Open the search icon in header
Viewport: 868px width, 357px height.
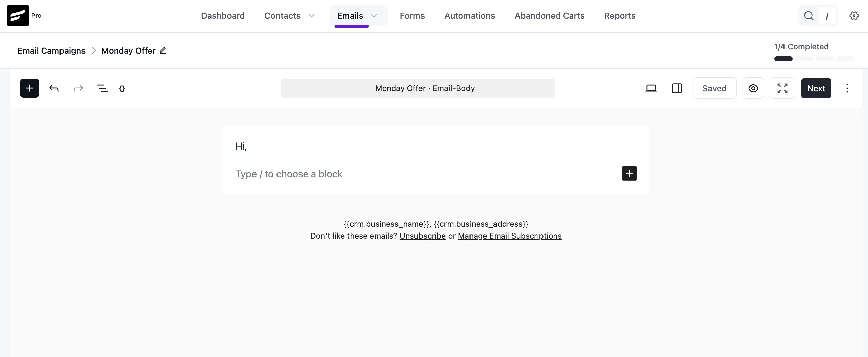click(809, 16)
